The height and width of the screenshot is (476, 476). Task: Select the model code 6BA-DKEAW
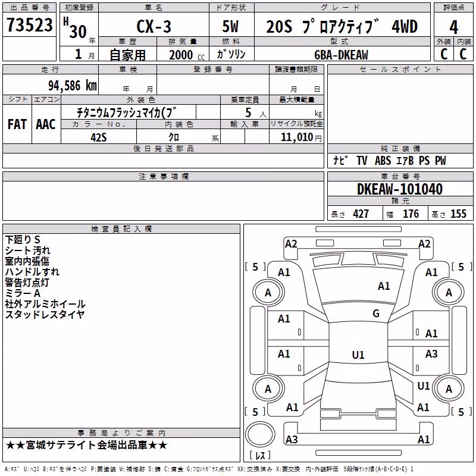341,55
